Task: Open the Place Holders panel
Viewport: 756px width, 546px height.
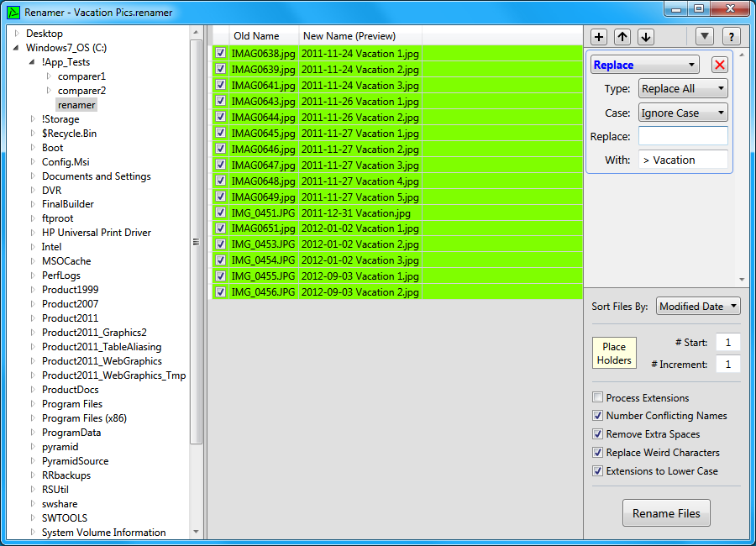Action: (x=612, y=353)
